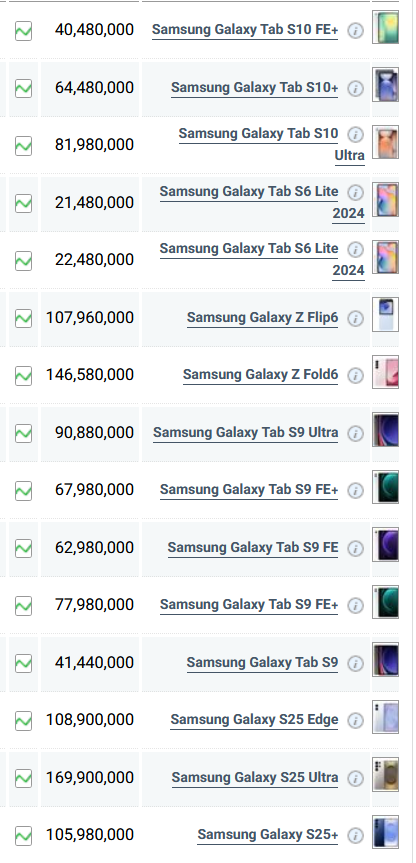This screenshot has width=416, height=863.
Task: Click Galaxy Tab S10 Ultra product thumbnail
Action: [385, 142]
